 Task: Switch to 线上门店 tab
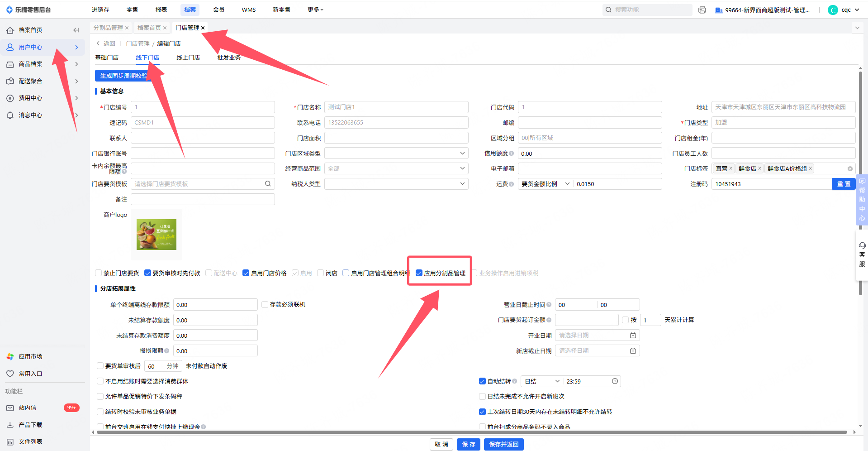pyautogui.click(x=188, y=58)
